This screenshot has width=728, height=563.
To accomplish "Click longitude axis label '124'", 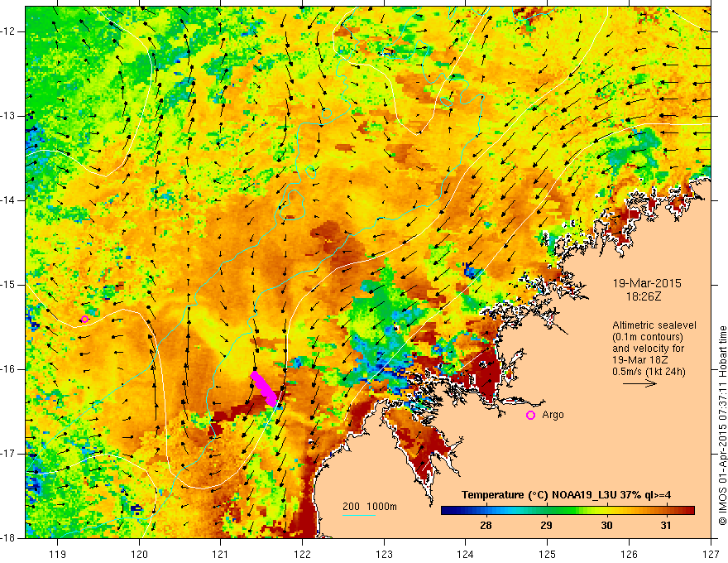I will coord(465,554).
